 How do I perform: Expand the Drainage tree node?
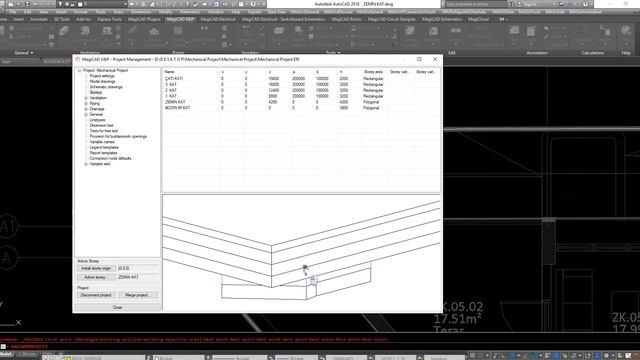point(86,109)
